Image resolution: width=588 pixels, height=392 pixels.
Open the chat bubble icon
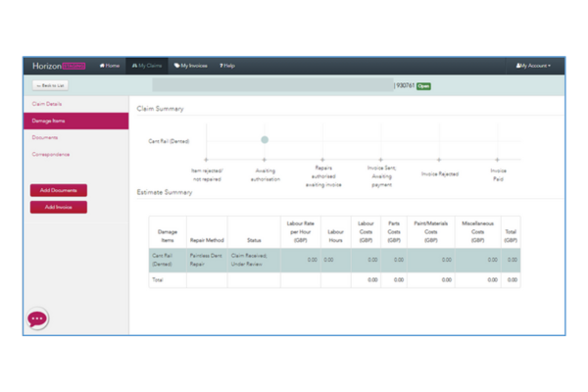pos(37,318)
